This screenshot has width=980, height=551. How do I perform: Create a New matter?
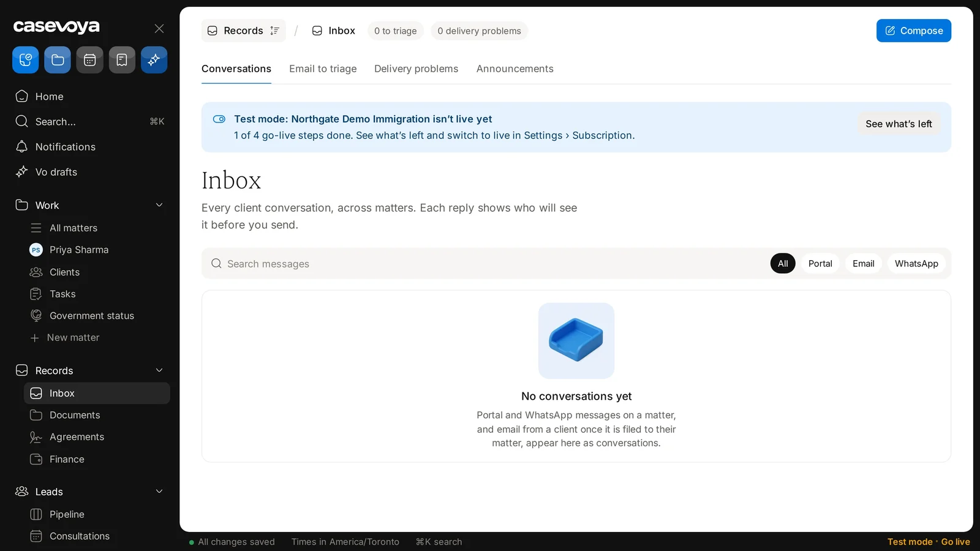click(97, 337)
